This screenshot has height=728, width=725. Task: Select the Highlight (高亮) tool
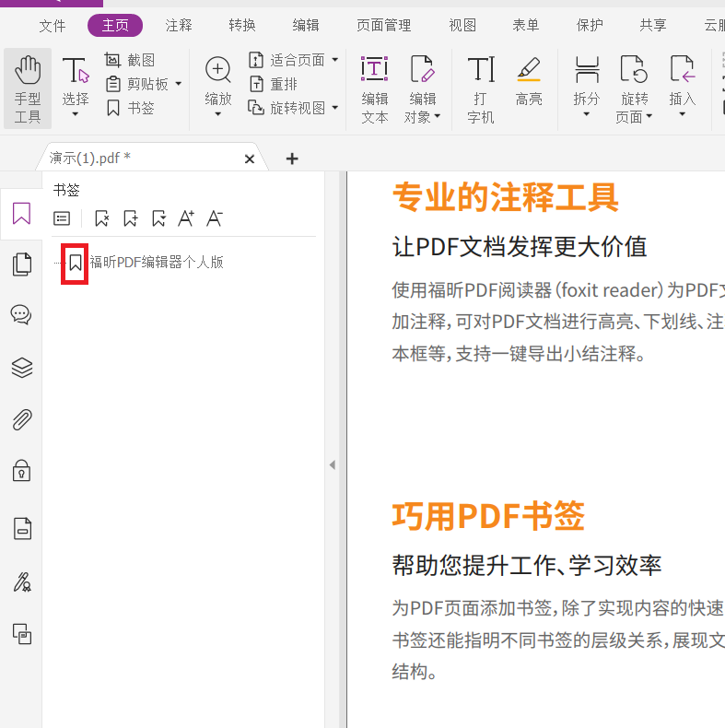coord(529,80)
